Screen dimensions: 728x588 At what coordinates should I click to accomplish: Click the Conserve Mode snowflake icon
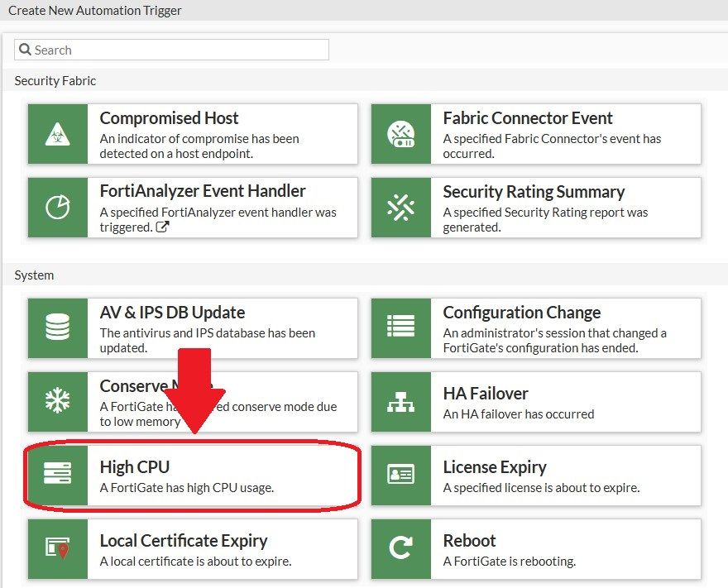point(57,401)
